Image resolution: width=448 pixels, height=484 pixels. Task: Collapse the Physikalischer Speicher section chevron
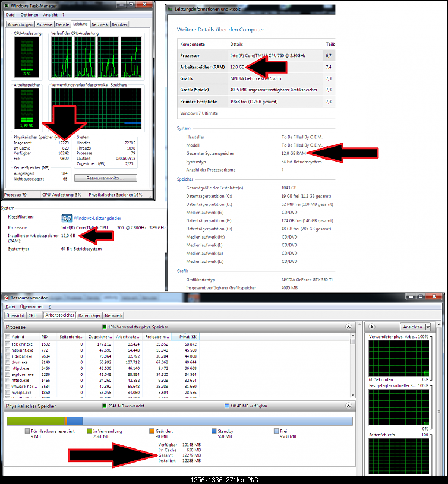click(349, 406)
